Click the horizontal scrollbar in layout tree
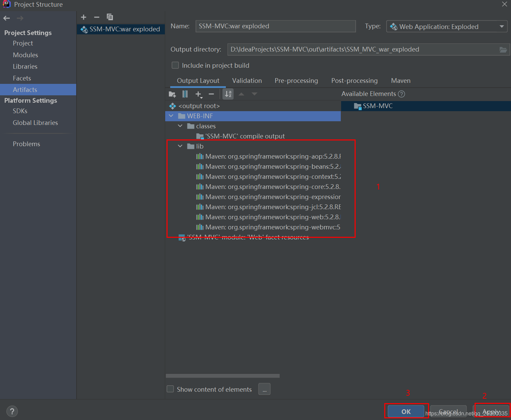511x420 pixels. 223,376
